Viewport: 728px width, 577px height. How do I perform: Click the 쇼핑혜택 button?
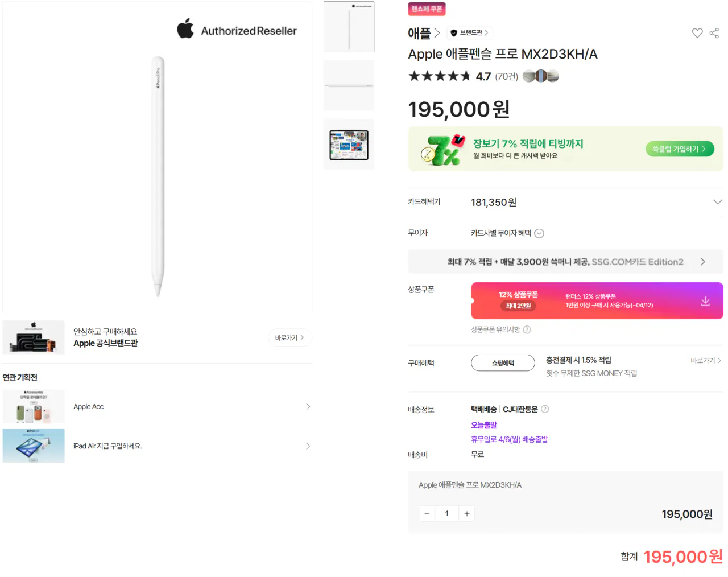(x=503, y=362)
